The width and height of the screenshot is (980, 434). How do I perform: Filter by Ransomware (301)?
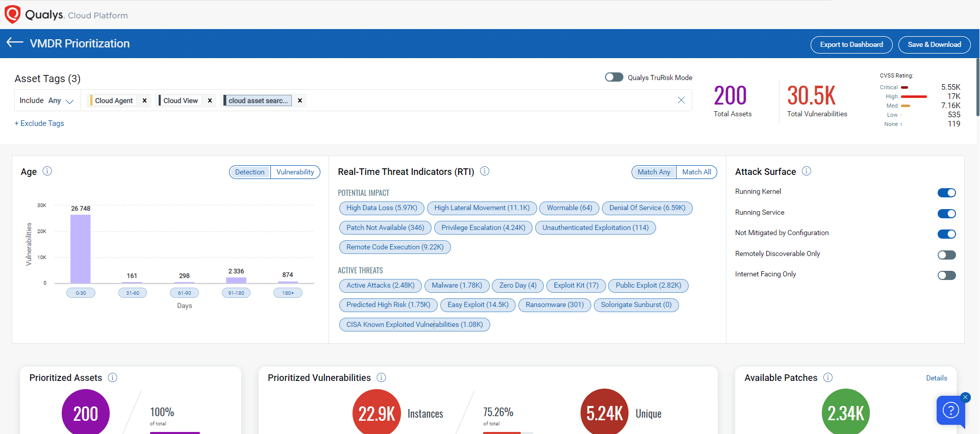[x=555, y=305]
